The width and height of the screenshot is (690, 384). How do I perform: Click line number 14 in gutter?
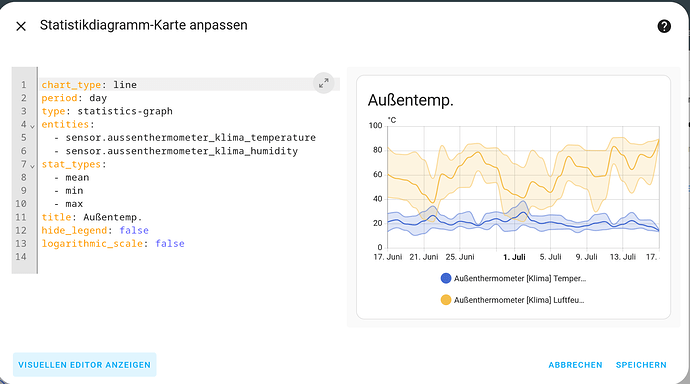(x=21, y=256)
